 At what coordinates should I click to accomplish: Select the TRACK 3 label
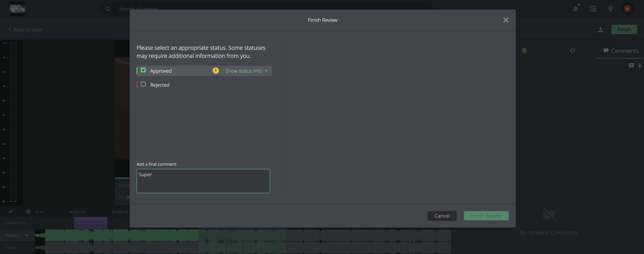click(12, 248)
